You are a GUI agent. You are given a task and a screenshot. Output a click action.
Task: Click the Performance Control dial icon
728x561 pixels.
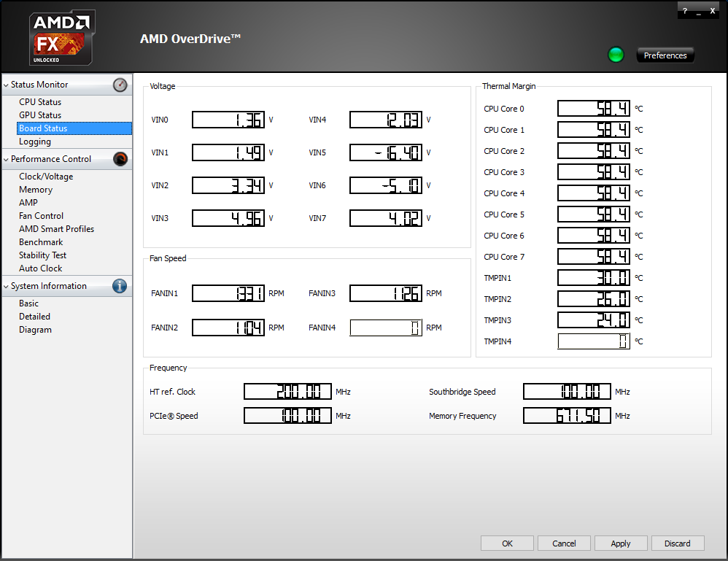click(120, 159)
